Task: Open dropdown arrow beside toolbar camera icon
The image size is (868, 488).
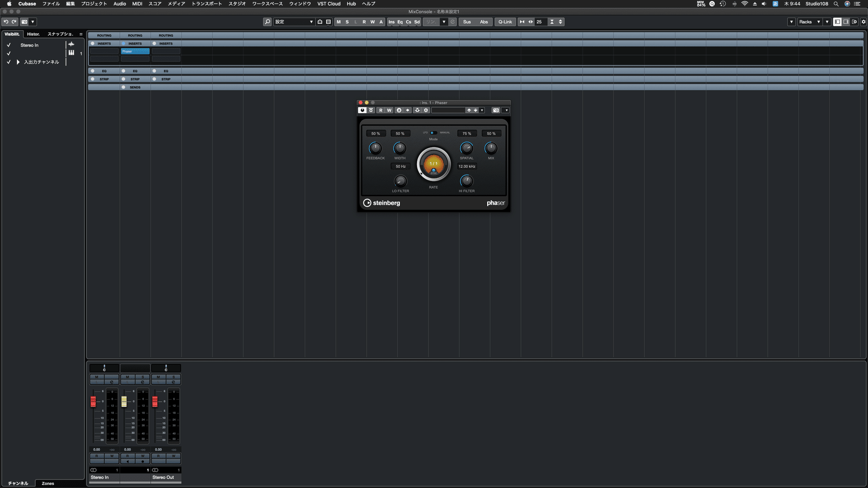Action: (33, 22)
